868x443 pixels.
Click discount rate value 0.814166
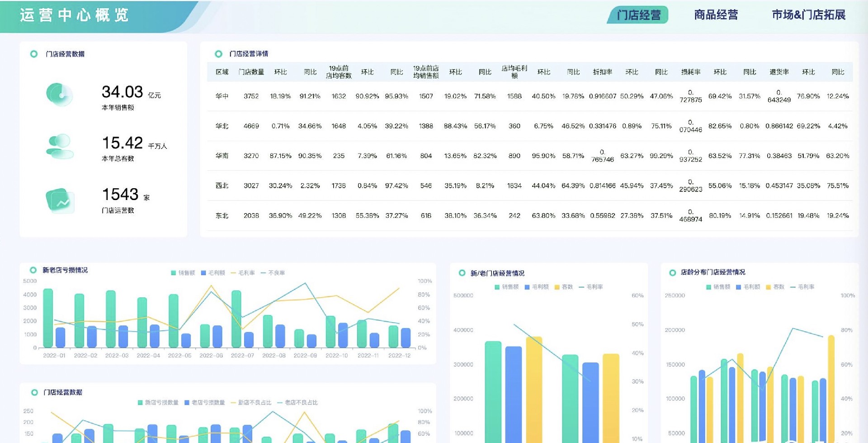coord(603,186)
